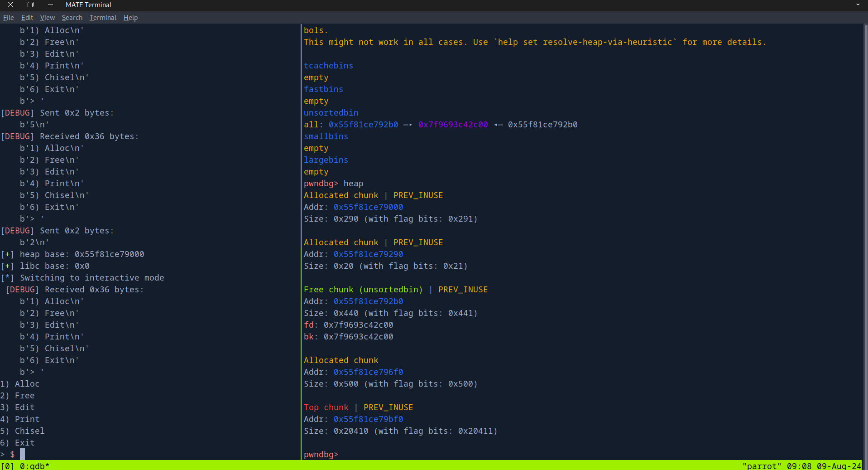Click the restore window icon
The image size is (868, 470).
pos(30,5)
